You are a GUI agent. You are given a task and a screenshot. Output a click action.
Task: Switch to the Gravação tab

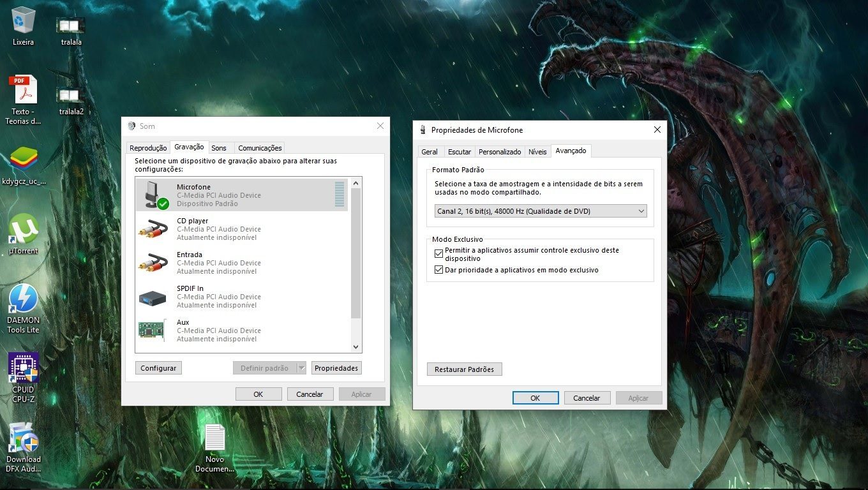coord(189,147)
